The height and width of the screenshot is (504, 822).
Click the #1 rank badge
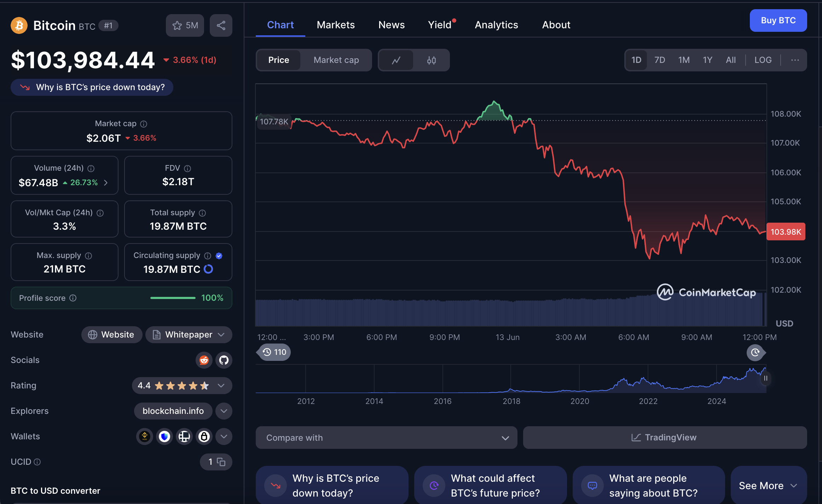click(x=108, y=26)
